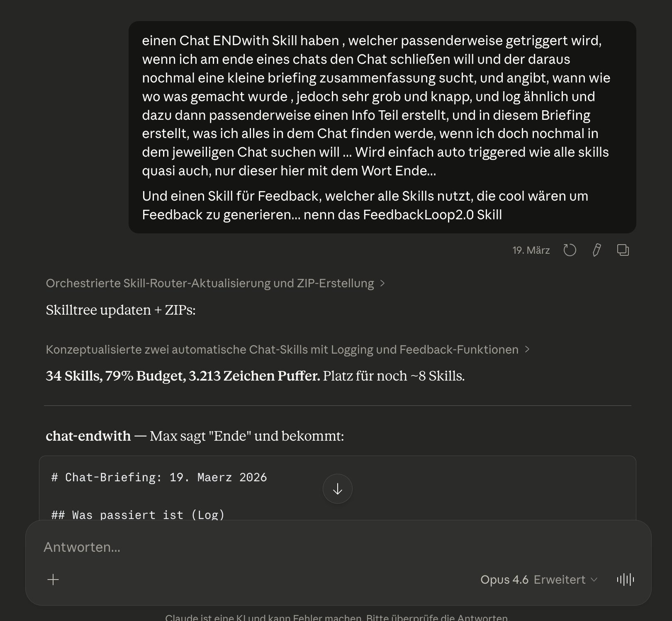
Task: Copy the user message via the copy icon
Action: pos(623,250)
